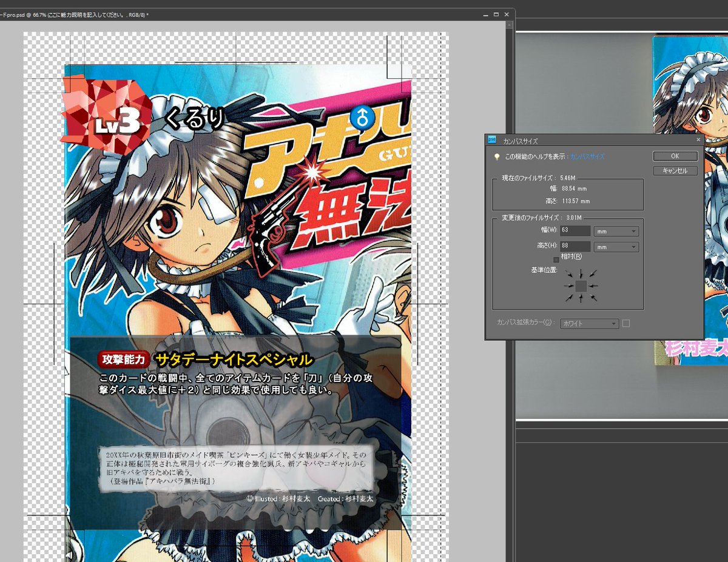Set anchor to the middle-right arrow
The width and height of the screenshot is (728, 562).
pyautogui.click(x=593, y=286)
